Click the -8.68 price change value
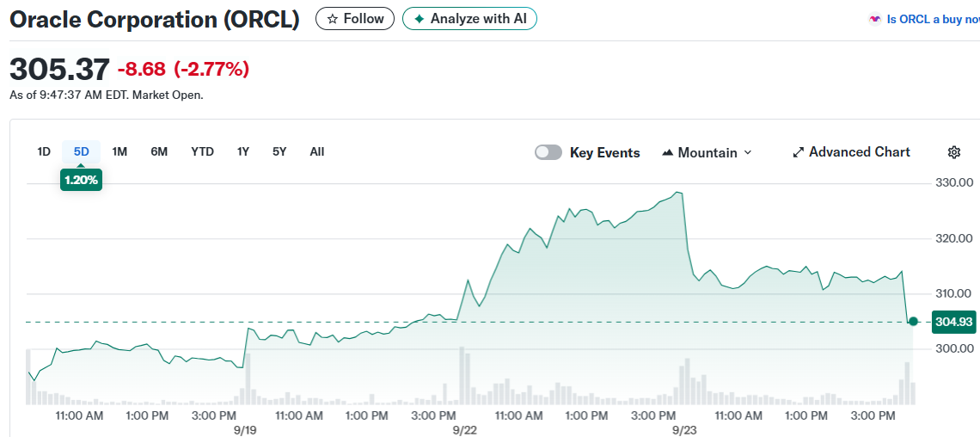980x437 pixels. (142, 69)
